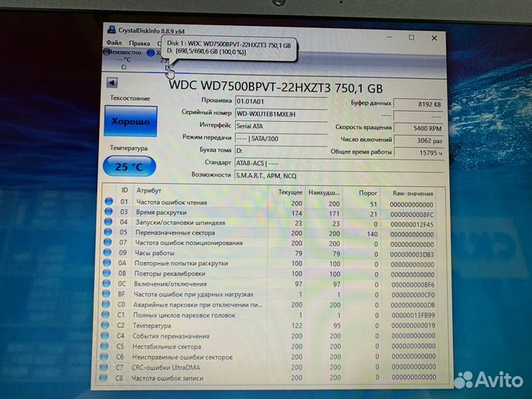The image size is (532, 399).
Task: Click the Текущее column header
Action: click(290, 192)
